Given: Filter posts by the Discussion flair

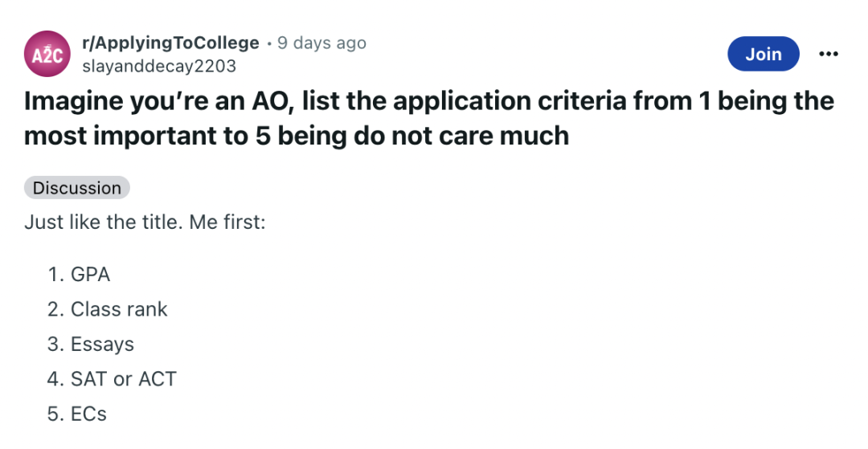Looking at the screenshot, I should pyautogui.click(x=77, y=188).
